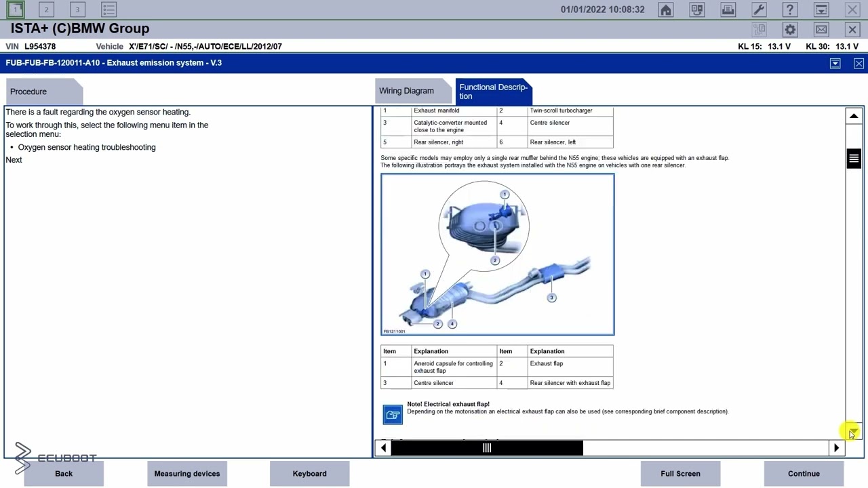Switch to the Wiring Diagram tab
The height and width of the screenshot is (488, 868).
tap(412, 91)
